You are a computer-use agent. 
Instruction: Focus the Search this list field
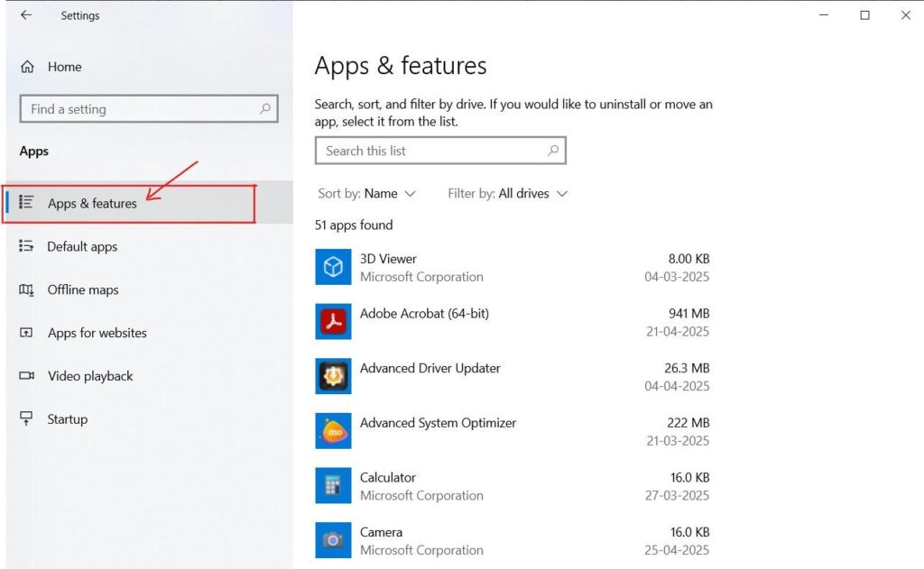point(440,151)
